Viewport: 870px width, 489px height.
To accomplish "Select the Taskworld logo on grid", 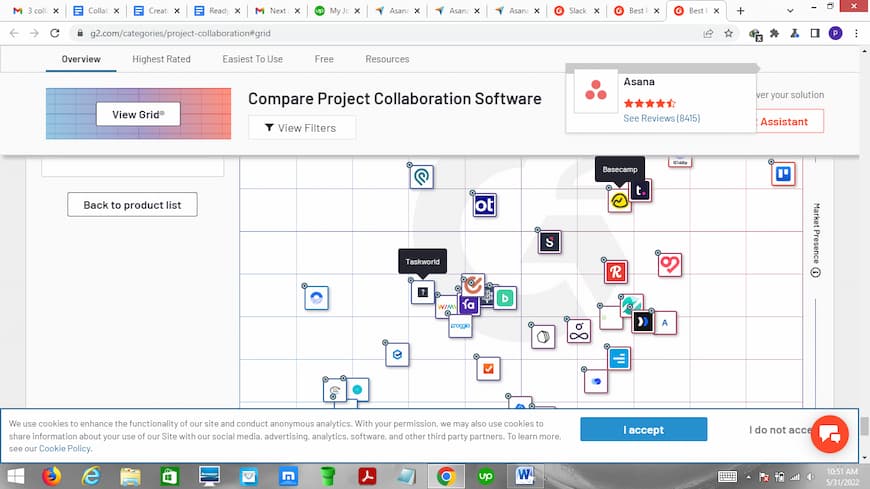I will click(x=422, y=292).
